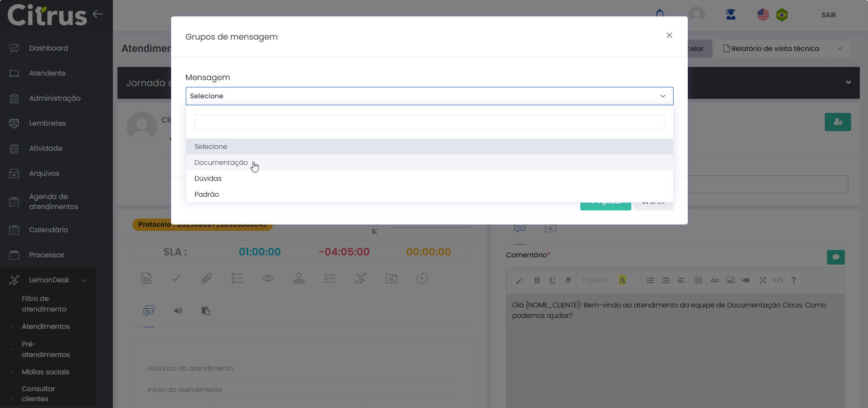This screenshot has width=868, height=408.
Task: Choose Padrão from the message list
Action: click(429, 194)
